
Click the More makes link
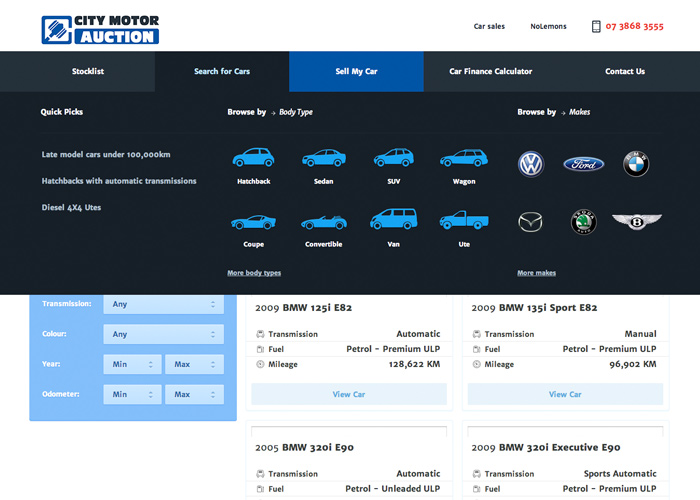tap(537, 273)
